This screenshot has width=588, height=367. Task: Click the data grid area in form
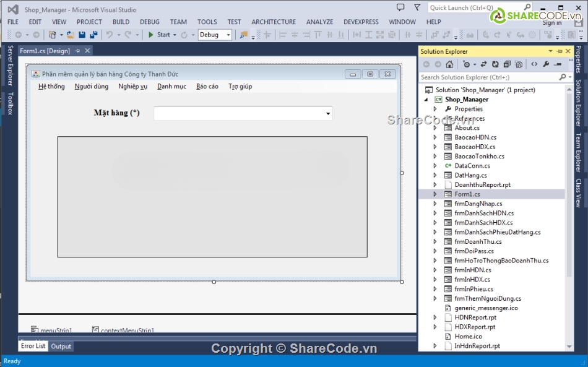(x=212, y=197)
